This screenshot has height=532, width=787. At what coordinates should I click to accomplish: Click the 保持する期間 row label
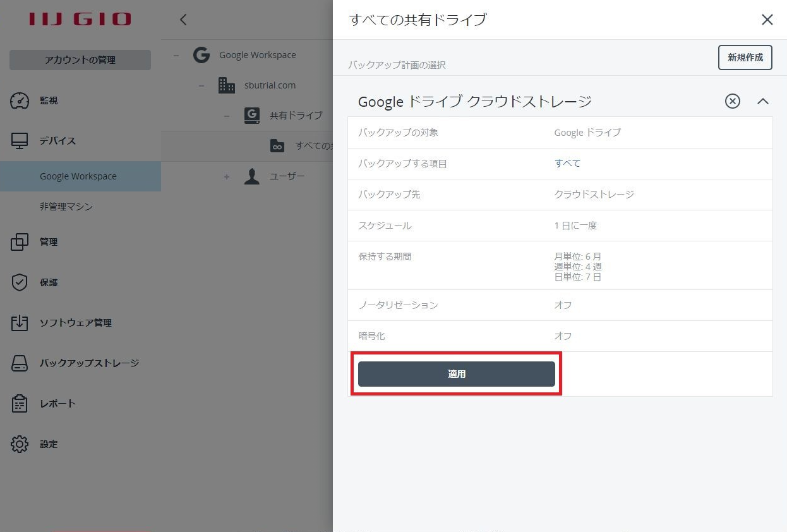[x=385, y=257]
